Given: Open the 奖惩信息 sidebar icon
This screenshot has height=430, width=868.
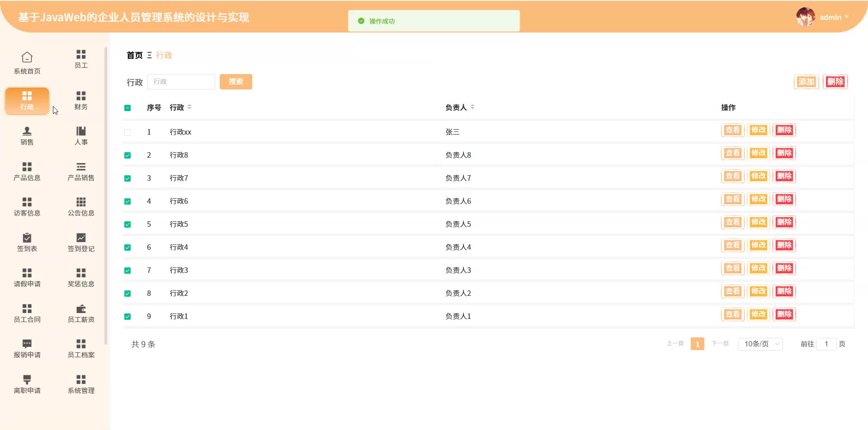Looking at the screenshot, I should (x=81, y=273).
